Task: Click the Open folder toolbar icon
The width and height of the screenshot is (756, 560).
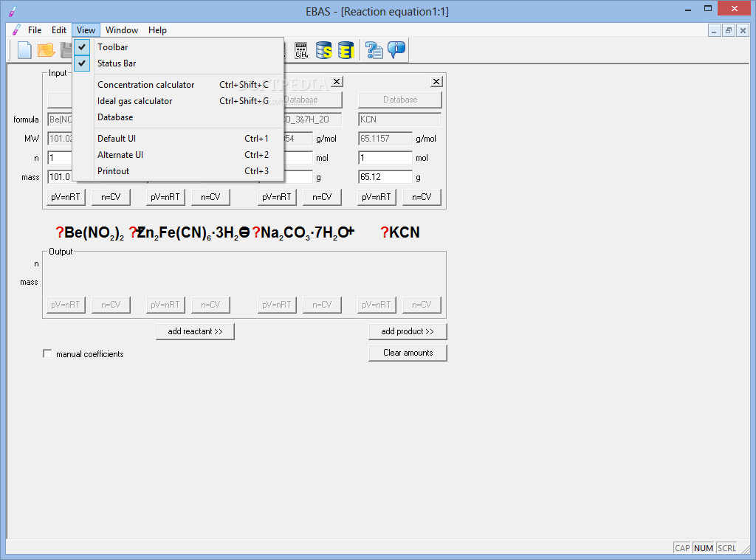Action: (x=47, y=49)
